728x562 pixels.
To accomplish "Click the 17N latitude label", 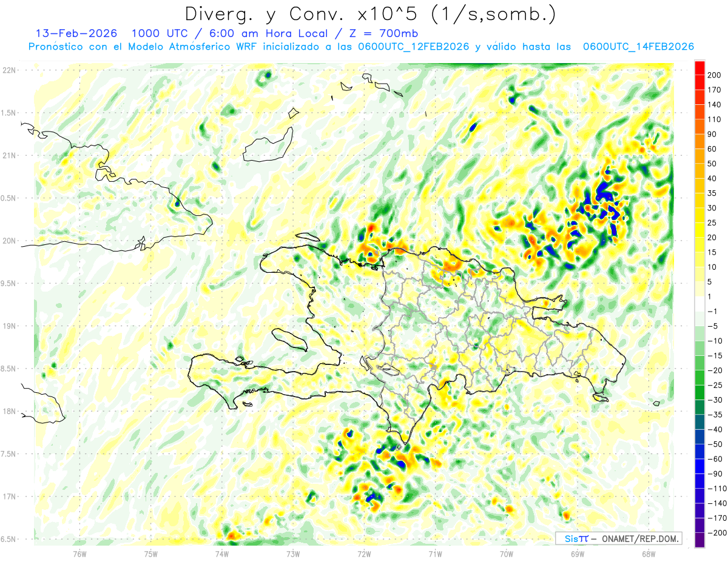I will (x=8, y=497).
